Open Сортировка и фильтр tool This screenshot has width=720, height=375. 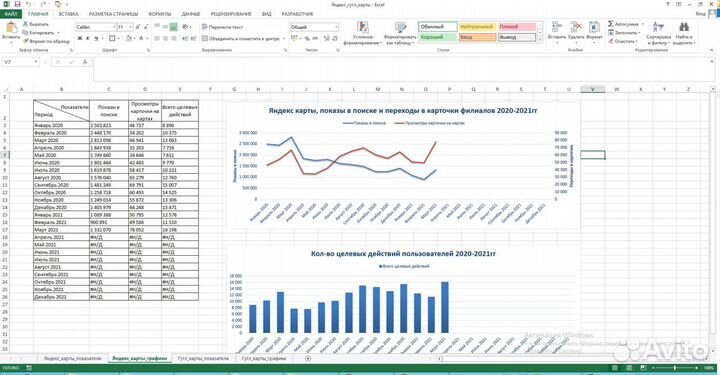[658, 33]
